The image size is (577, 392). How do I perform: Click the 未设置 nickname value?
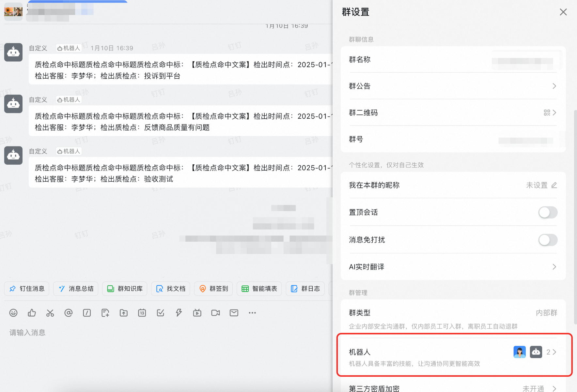537,185
